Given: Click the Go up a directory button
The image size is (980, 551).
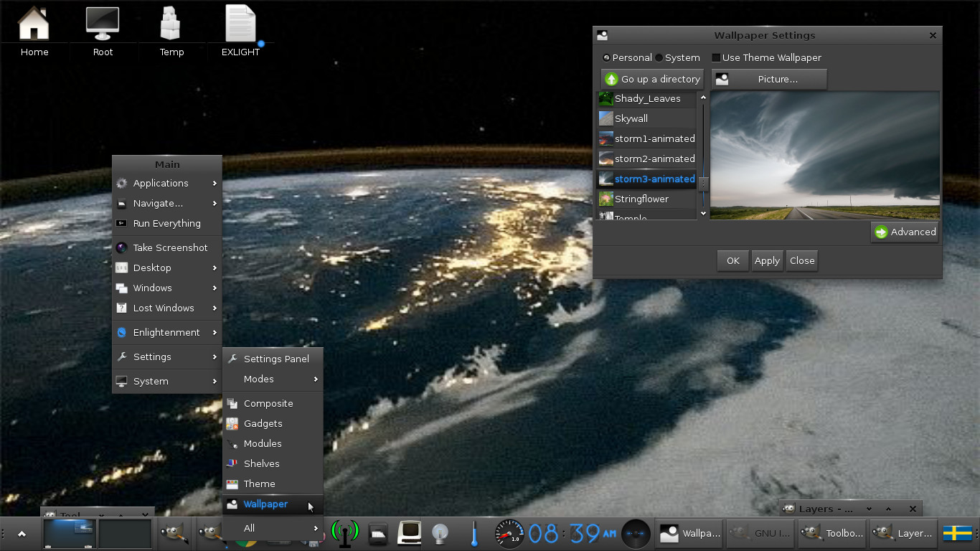Looking at the screenshot, I should tap(652, 79).
